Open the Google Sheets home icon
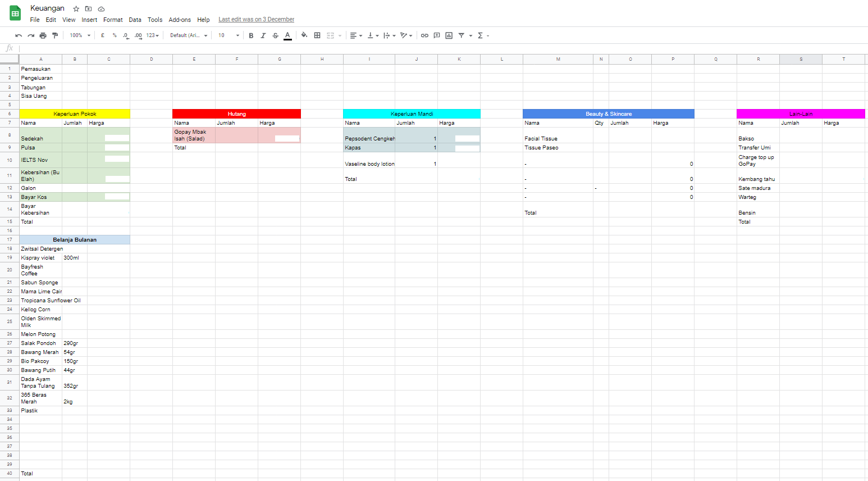 (x=15, y=13)
